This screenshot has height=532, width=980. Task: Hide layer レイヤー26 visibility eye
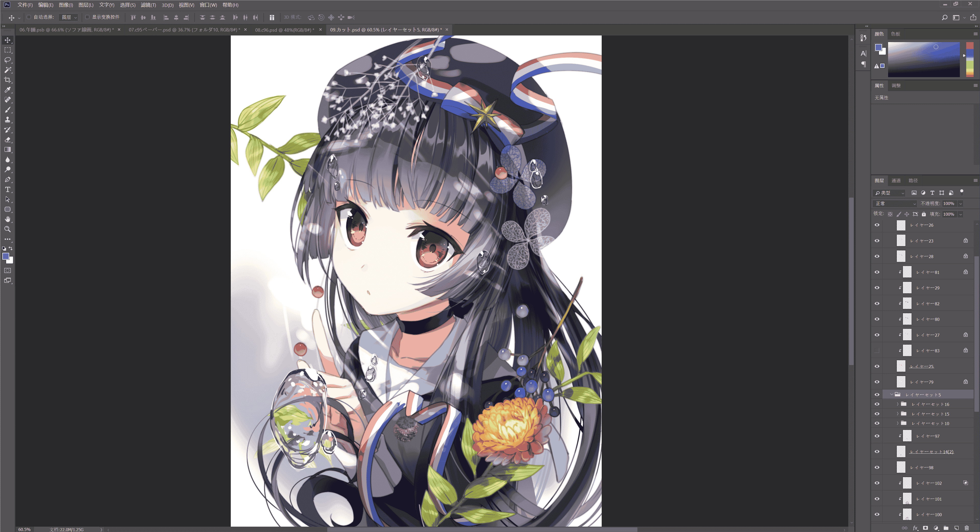pyautogui.click(x=877, y=225)
